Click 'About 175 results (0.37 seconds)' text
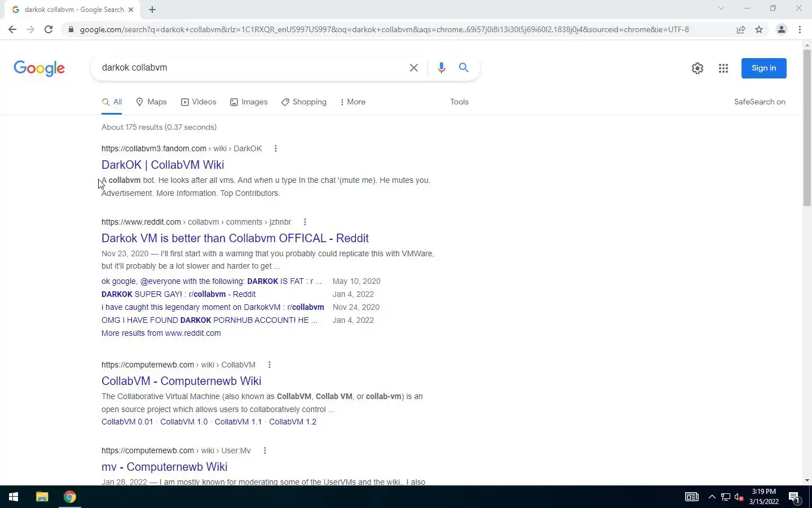812x508 pixels. tap(159, 127)
